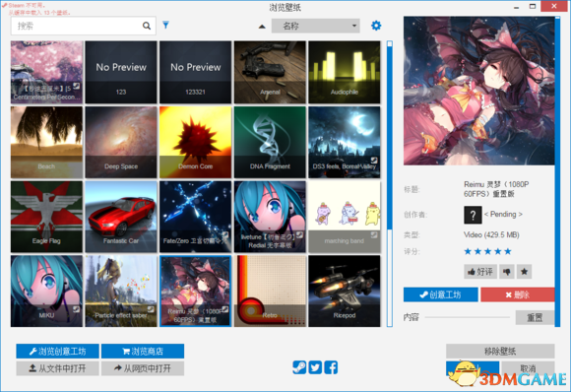
Task: Click the details panel blue scrollbar
Action: click(557, 171)
